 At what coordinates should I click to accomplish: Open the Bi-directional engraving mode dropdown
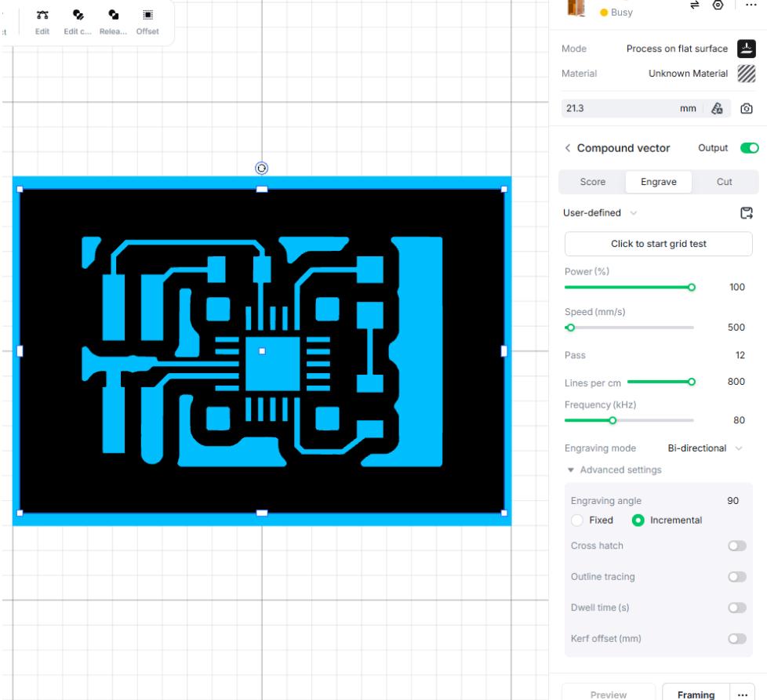(x=703, y=448)
